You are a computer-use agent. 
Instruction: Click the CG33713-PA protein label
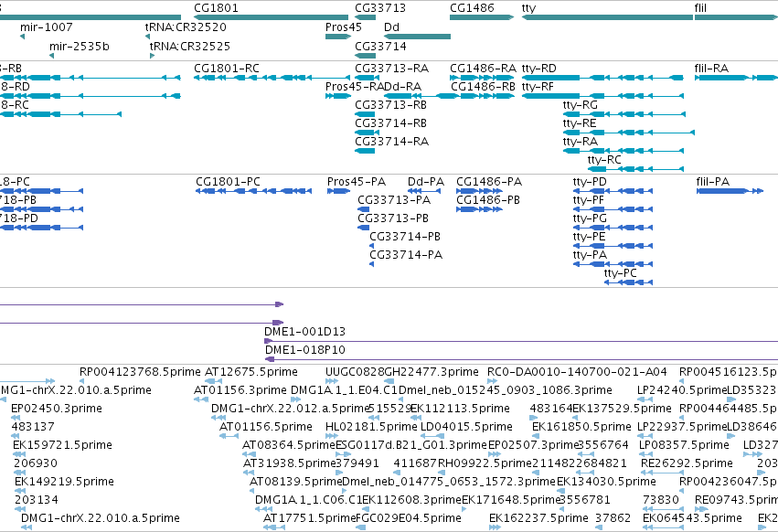pos(394,200)
